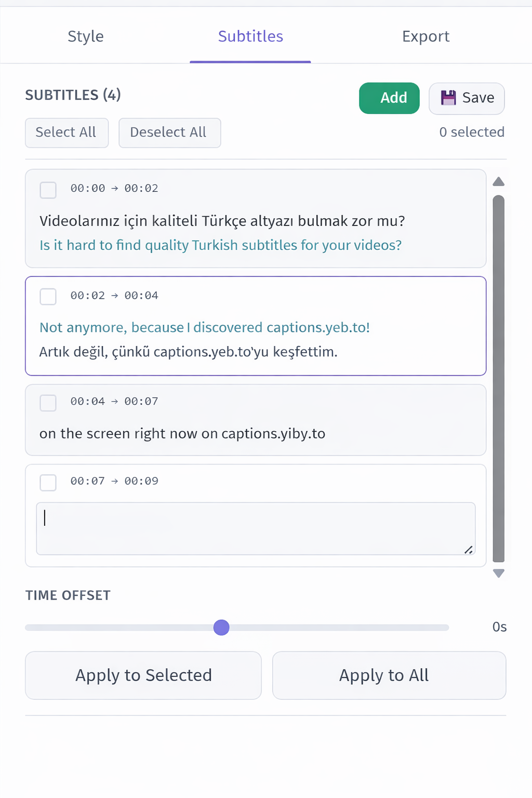The width and height of the screenshot is (532, 798).
Task: Click the scrollbar down arrow
Action: point(499,574)
